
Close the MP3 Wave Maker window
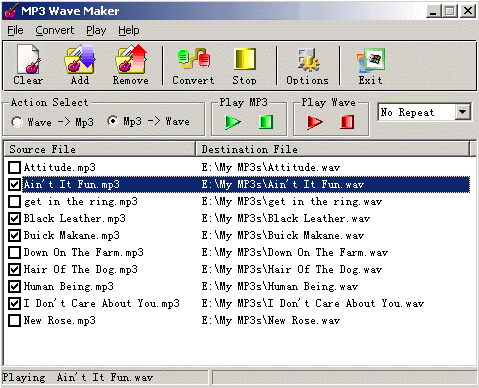[x=468, y=11]
